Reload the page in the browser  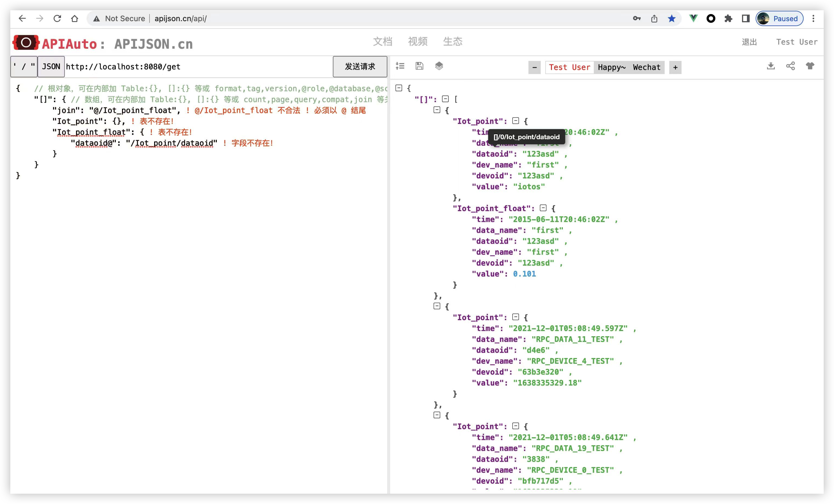pyautogui.click(x=57, y=19)
